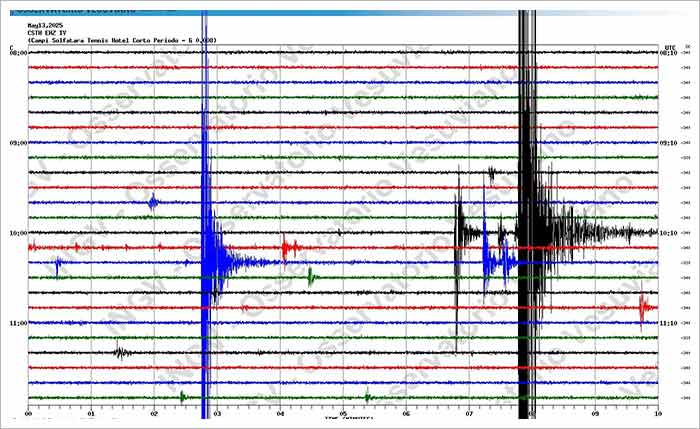The width and height of the screenshot is (700, 429).
Task: Click the 11:10 label on right axis
Action: click(x=669, y=323)
